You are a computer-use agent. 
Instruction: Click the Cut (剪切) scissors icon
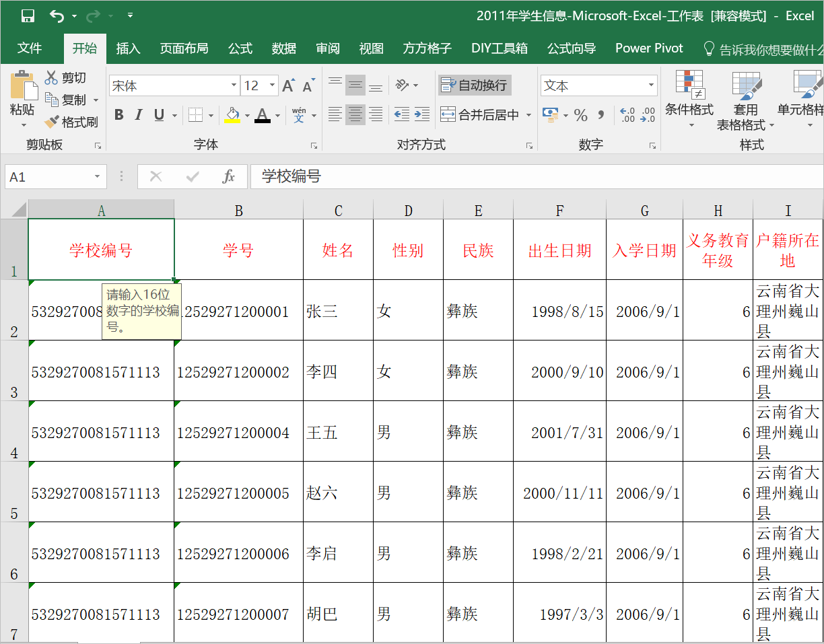pyautogui.click(x=51, y=78)
